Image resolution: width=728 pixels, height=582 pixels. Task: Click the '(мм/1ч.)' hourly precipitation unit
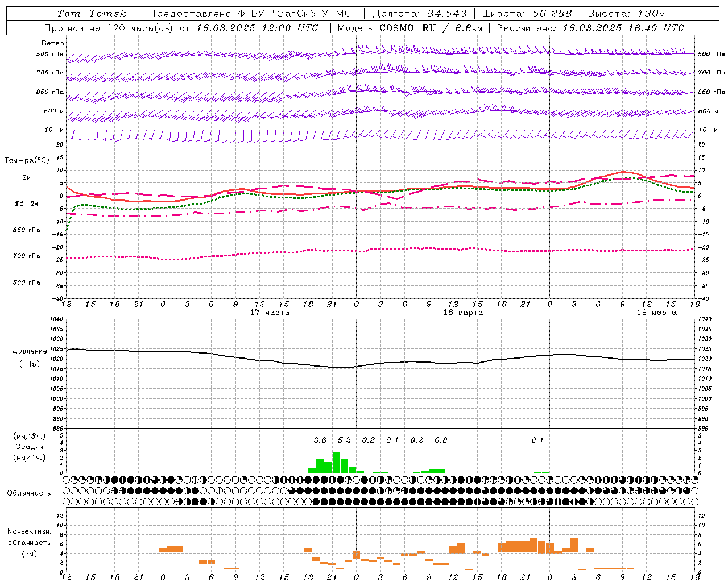click(30, 458)
